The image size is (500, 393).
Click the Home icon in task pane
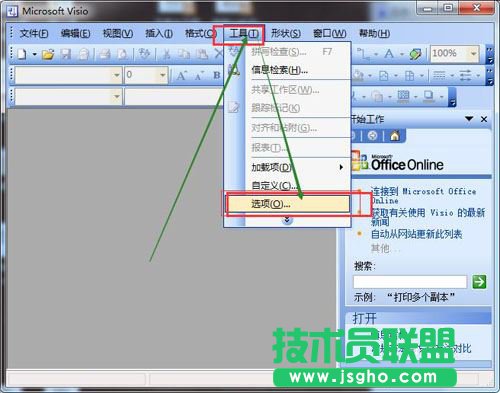[x=395, y=136]
